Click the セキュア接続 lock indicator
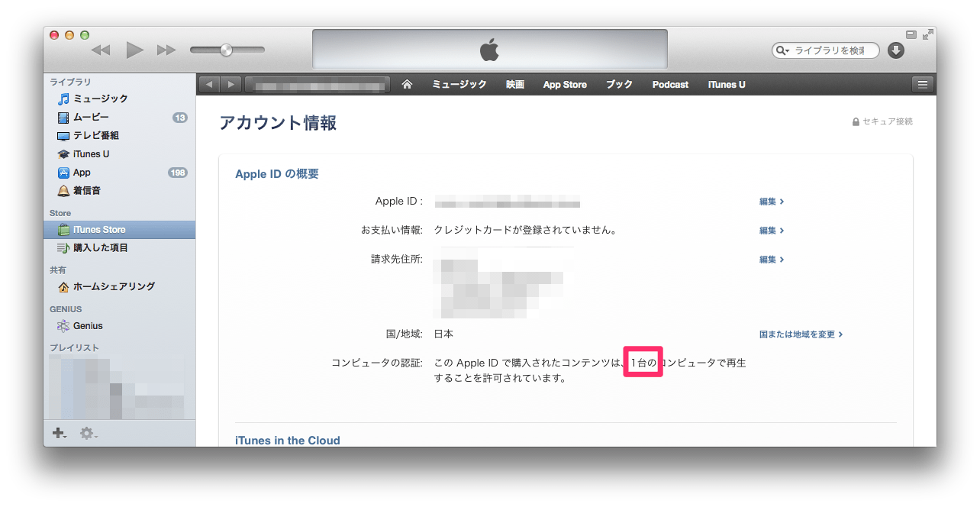The height and width of the screenshot is (507, 980). point(882,121)
